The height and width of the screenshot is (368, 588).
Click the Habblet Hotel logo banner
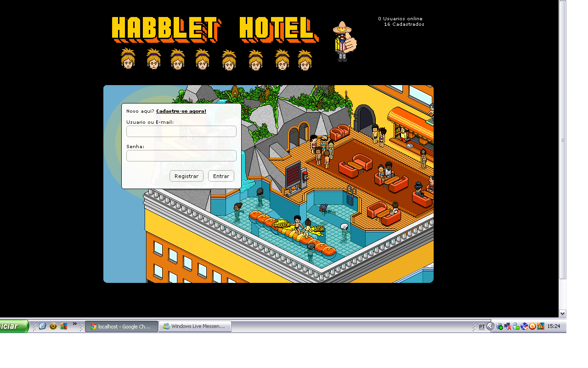[x=215, y=30]
